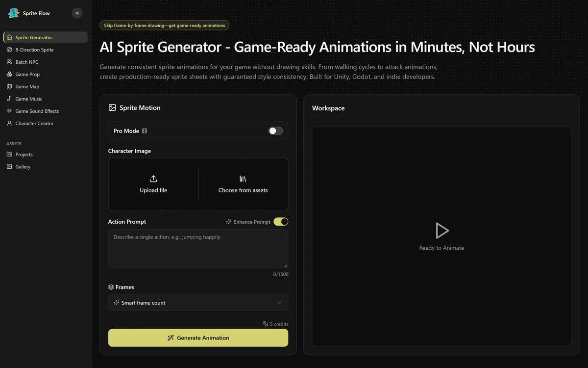Click the film strip icon beside Pro Mode

coord(145,131)
